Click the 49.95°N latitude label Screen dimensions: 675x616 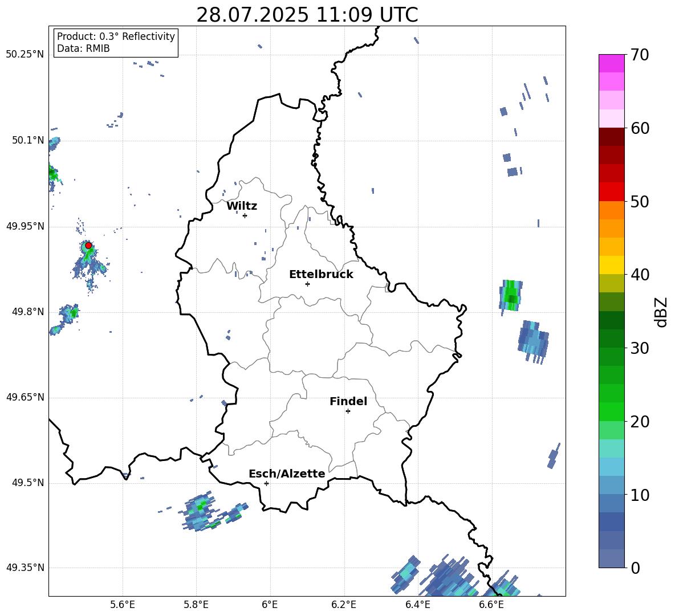(25, 226)
